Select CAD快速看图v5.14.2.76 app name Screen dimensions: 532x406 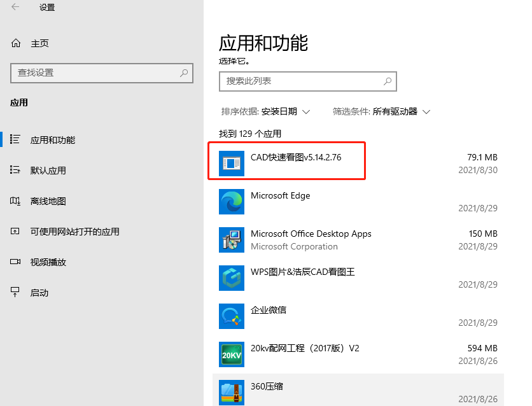coord(296,157)
